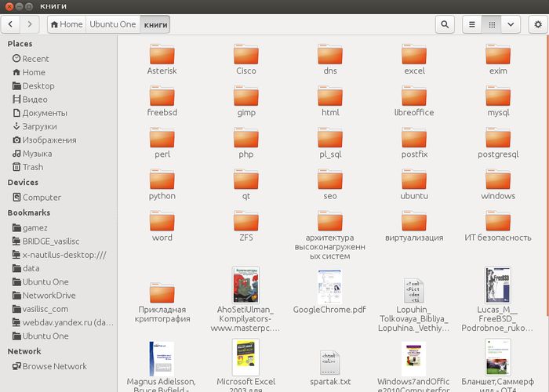The height and width of the screenshot is (392, 549).
Task: Open webdav.yandex.ru bookmark
Action: click(x=62, y=322)
